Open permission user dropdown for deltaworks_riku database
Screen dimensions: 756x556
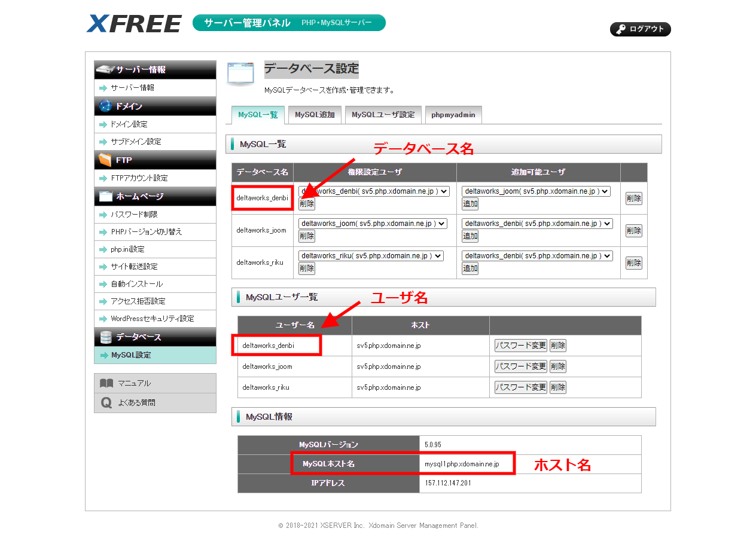coord(371,256)
